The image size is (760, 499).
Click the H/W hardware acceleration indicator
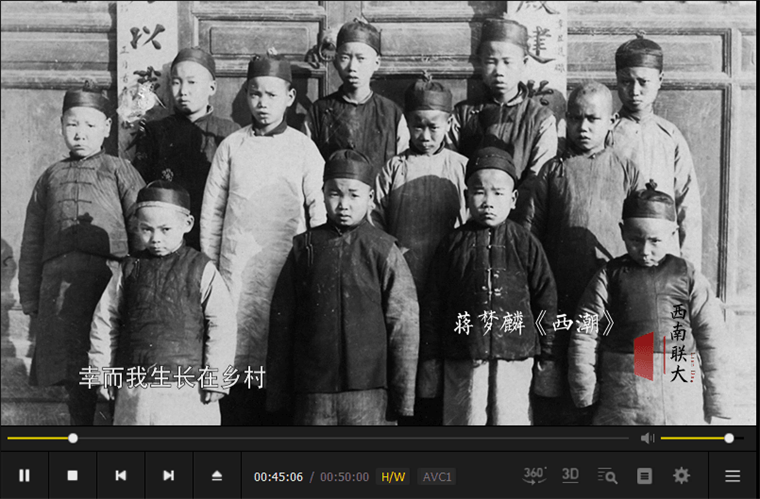coord(392,477)
